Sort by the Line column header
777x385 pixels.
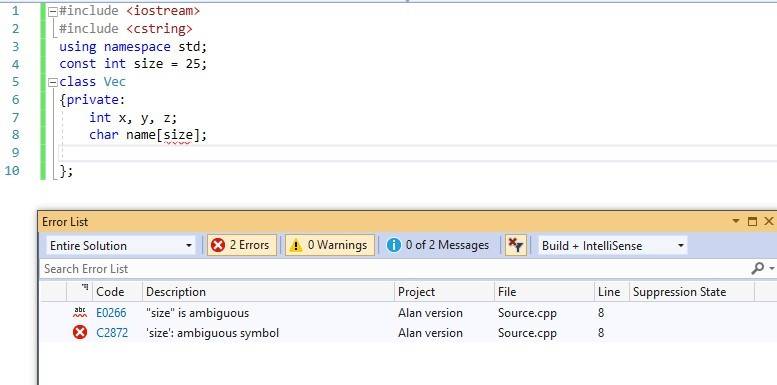(x=611, y=292)
